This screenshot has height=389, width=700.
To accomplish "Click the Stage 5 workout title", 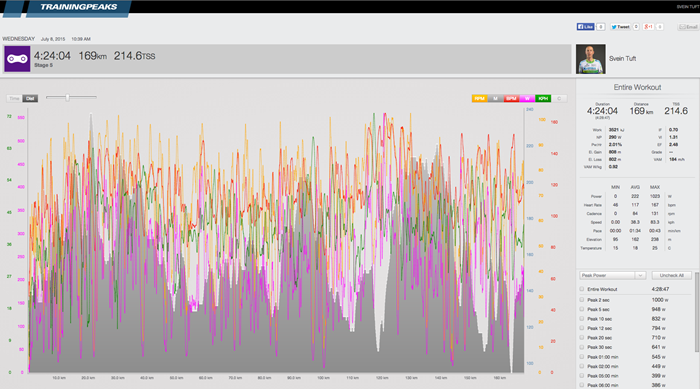I will click(43, 65).
